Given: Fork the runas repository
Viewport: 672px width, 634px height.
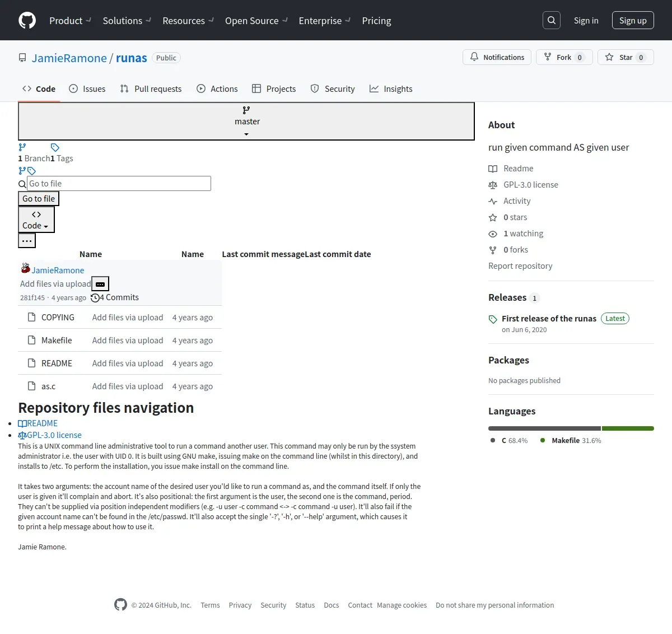Looking at the screenshot, I should pos(564,57).
